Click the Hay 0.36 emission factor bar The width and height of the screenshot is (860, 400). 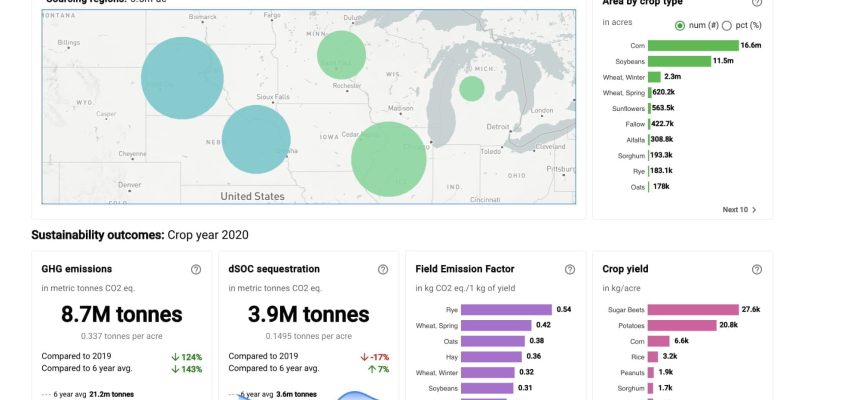pos(491,357)
